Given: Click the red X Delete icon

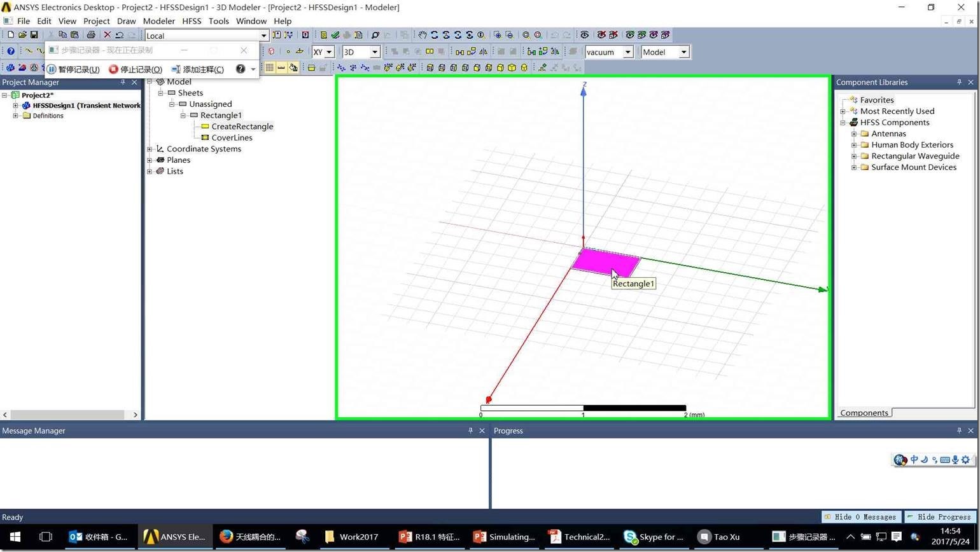Looking at the screenshot, I should (x=108, y=35).
